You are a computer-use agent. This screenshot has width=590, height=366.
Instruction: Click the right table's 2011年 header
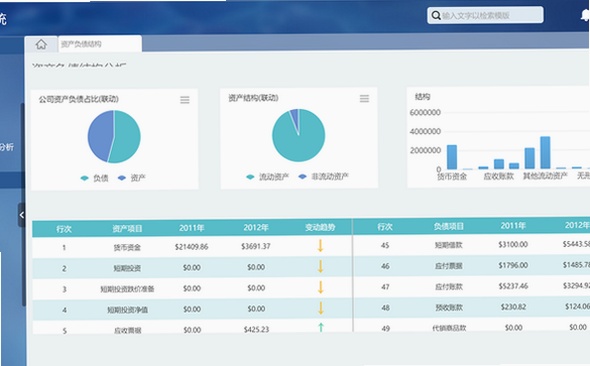pos(513,226)
